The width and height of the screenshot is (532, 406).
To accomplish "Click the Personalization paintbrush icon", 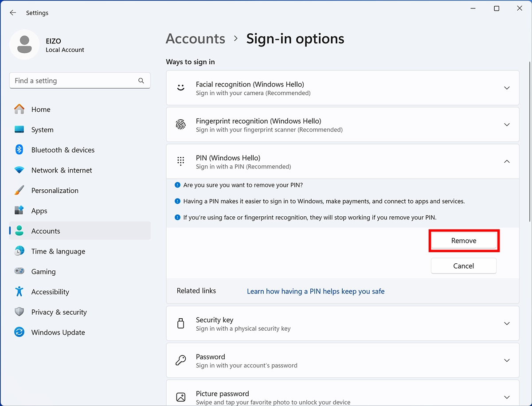I will click(19, 190).
